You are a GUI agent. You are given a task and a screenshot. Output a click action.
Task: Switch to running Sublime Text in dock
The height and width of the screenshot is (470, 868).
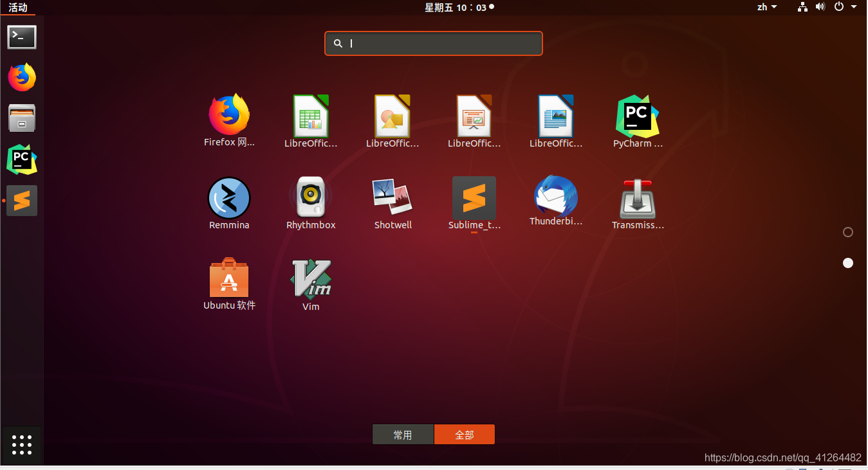(x=22, y=201)
